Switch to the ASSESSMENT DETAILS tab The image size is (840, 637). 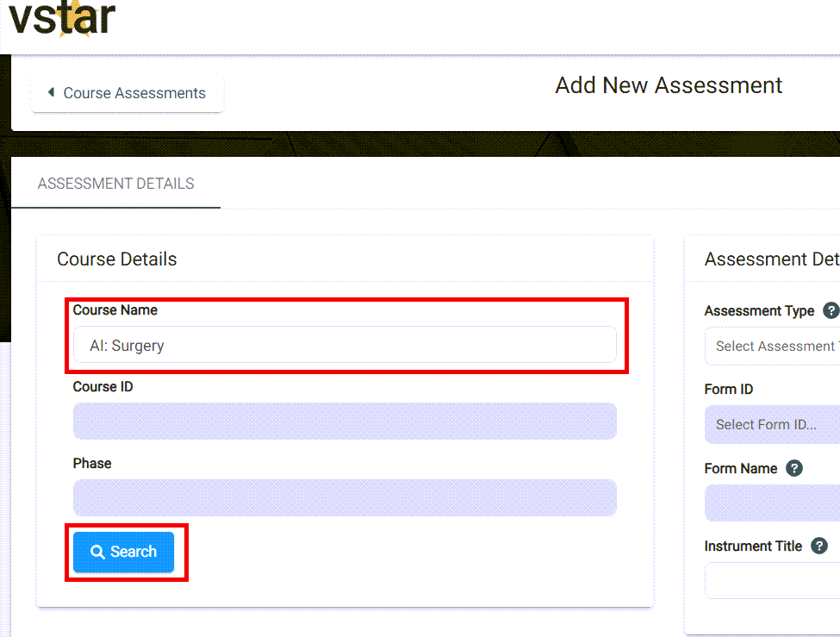(116, 184)
